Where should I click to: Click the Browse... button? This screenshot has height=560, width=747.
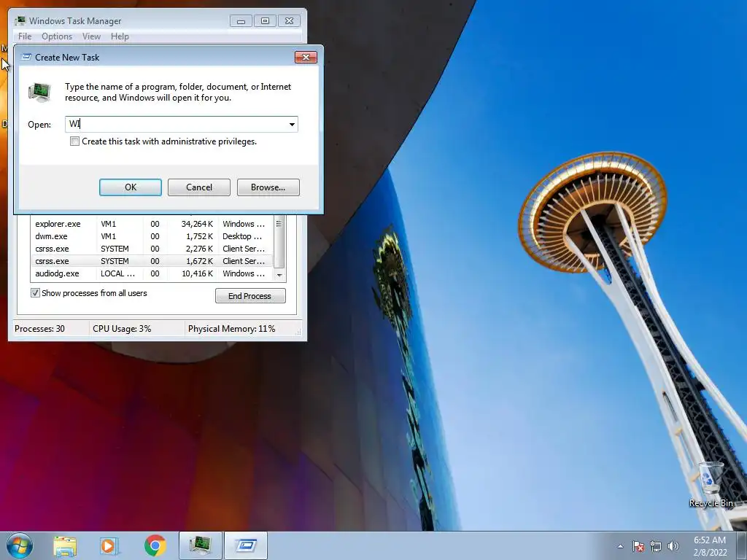coord(268,187)
